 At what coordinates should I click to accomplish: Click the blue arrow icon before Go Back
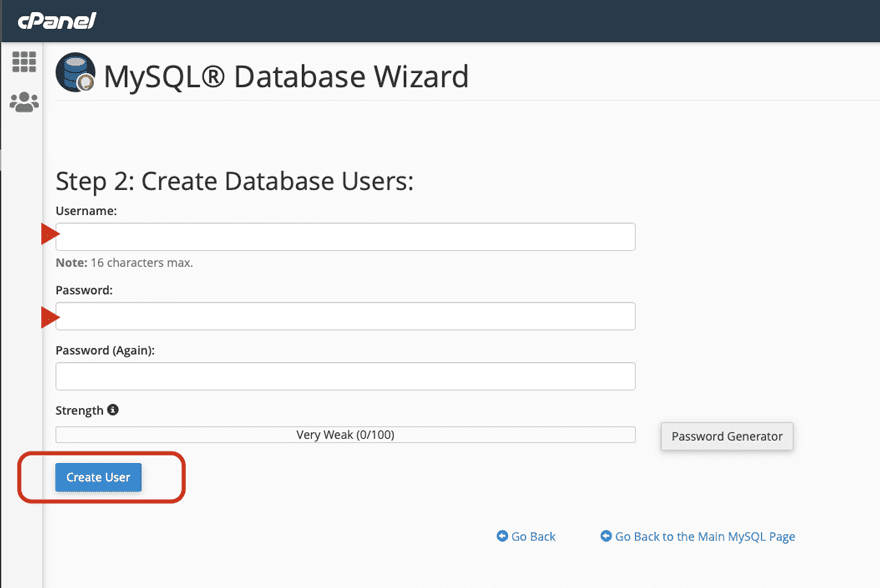[500, 536]
